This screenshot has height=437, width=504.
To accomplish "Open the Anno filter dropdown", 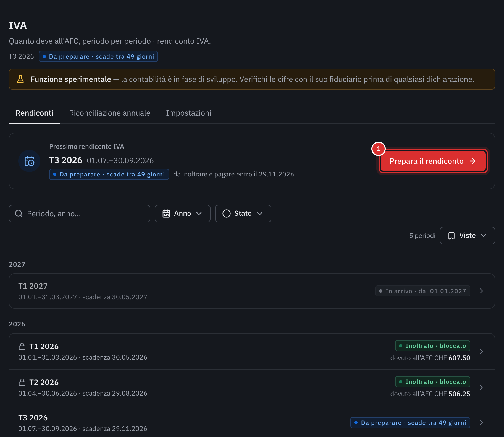I will [183, 214].
